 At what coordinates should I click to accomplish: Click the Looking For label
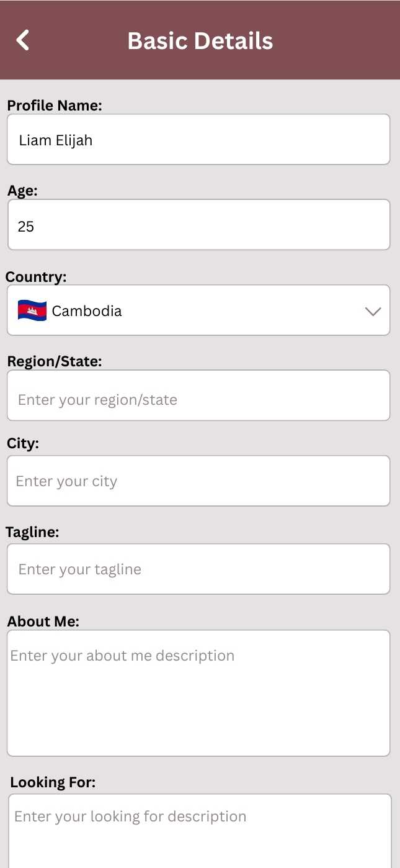point(53,782)
